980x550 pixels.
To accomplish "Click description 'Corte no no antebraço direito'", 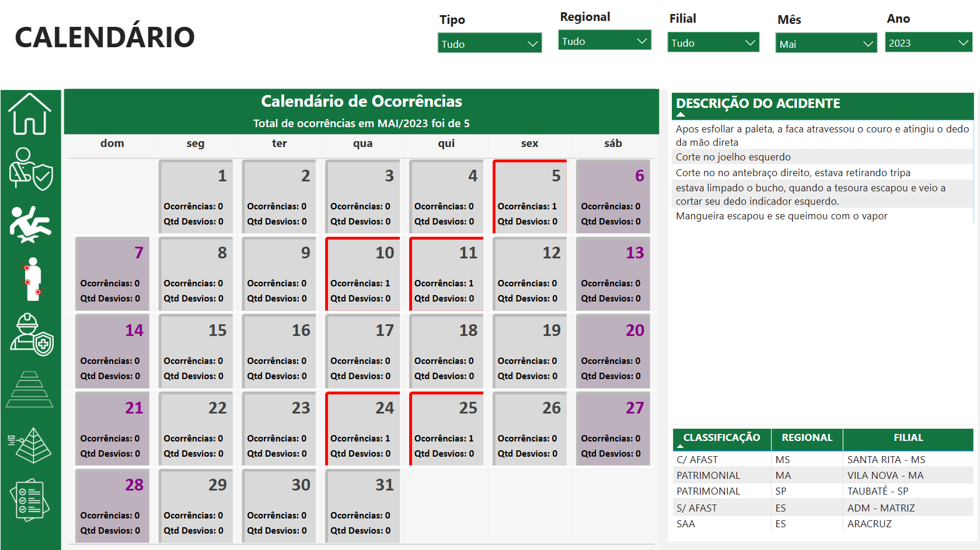I will (x=793, y=173).
